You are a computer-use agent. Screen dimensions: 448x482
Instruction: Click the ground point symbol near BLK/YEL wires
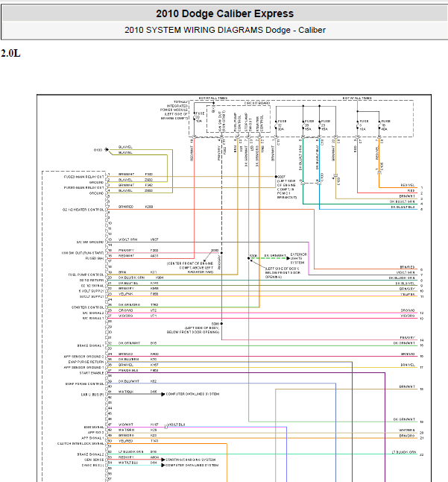107,150
